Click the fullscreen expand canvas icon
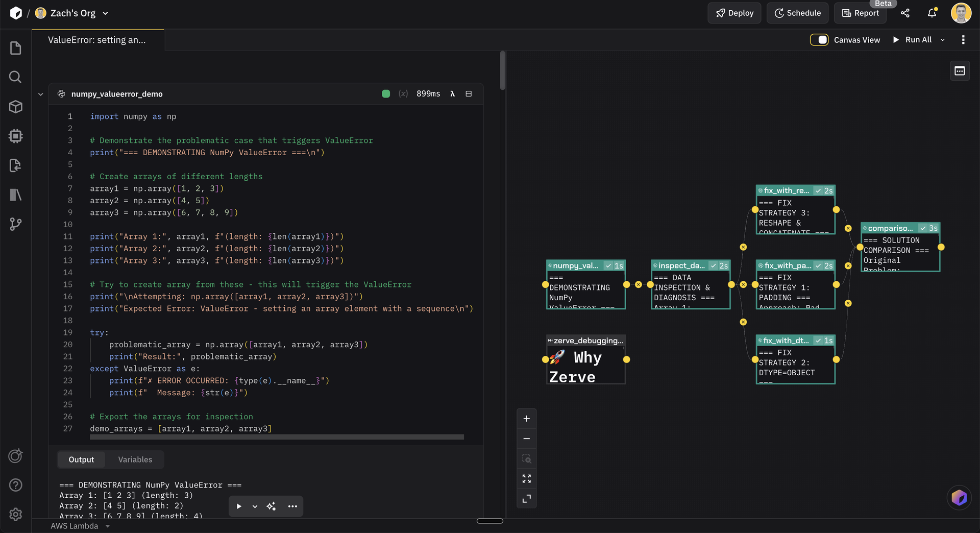980x533 pixels. [527, 498]
